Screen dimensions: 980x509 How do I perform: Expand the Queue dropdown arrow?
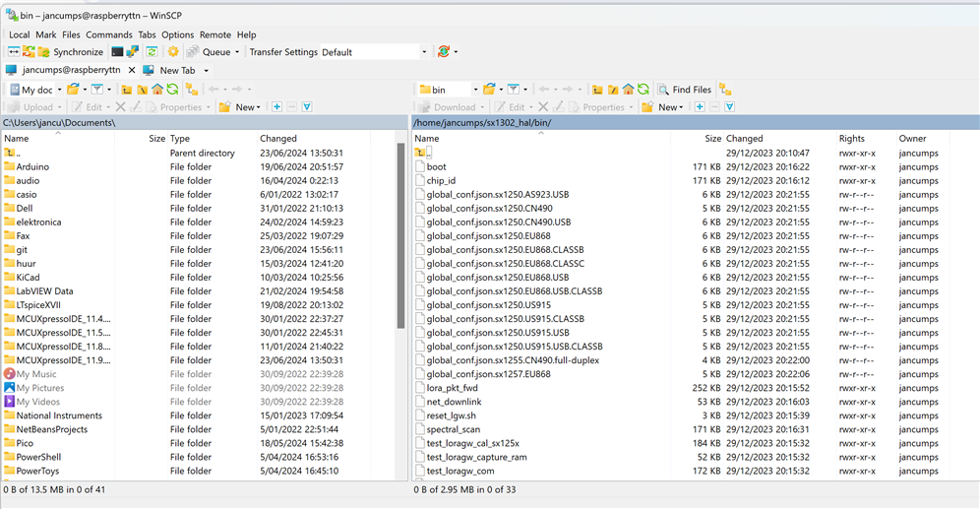[237, 52]
